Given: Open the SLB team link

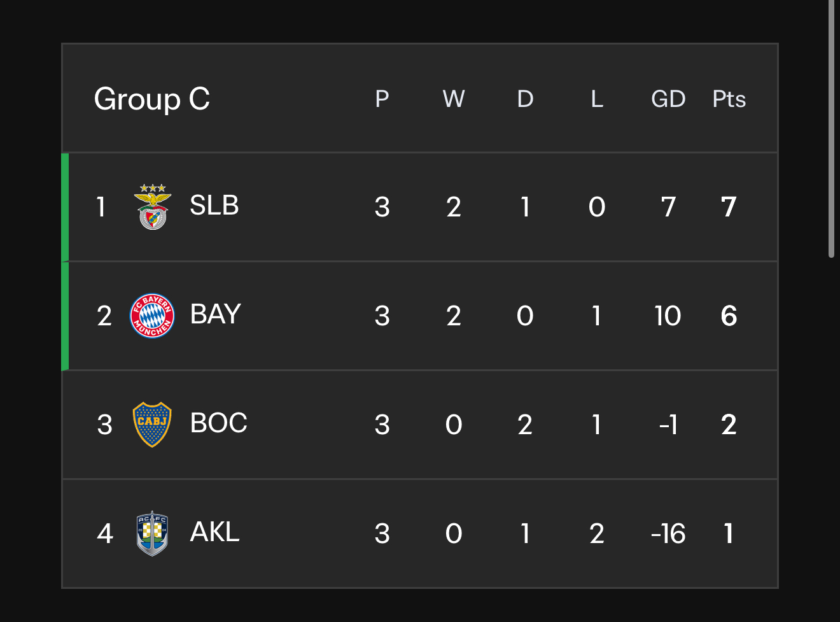Looking at the screenshot, I should (214, 206).
